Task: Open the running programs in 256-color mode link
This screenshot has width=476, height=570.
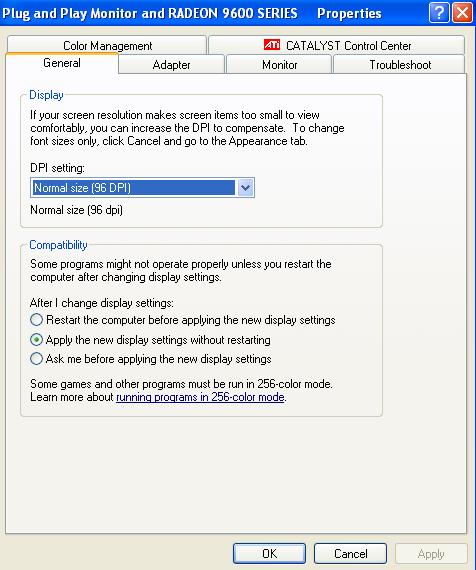Action: 200,397
